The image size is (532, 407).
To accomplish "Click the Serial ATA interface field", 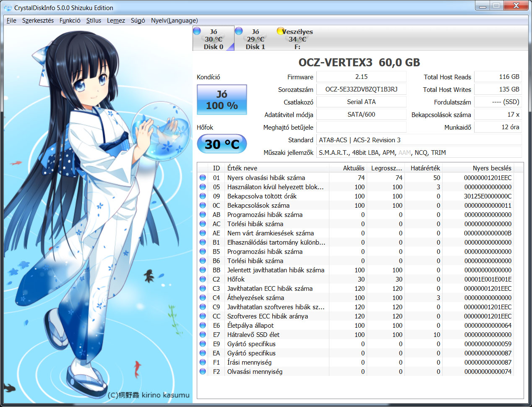I will click(361, 102).
